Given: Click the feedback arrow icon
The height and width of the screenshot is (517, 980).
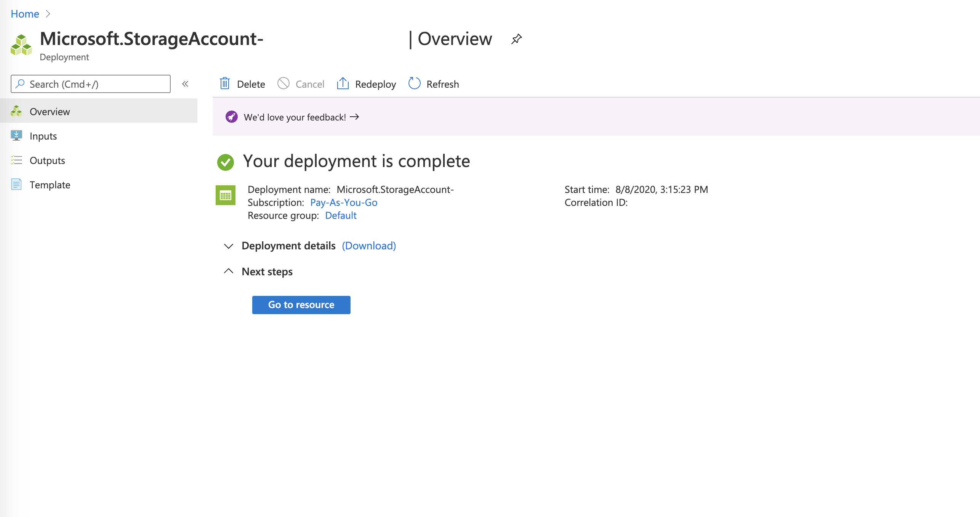Looking at the screenshot, I should 354,117.
